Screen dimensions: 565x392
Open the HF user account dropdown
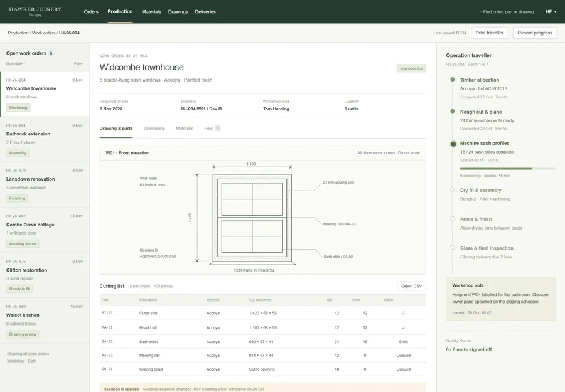coord(551,12)
